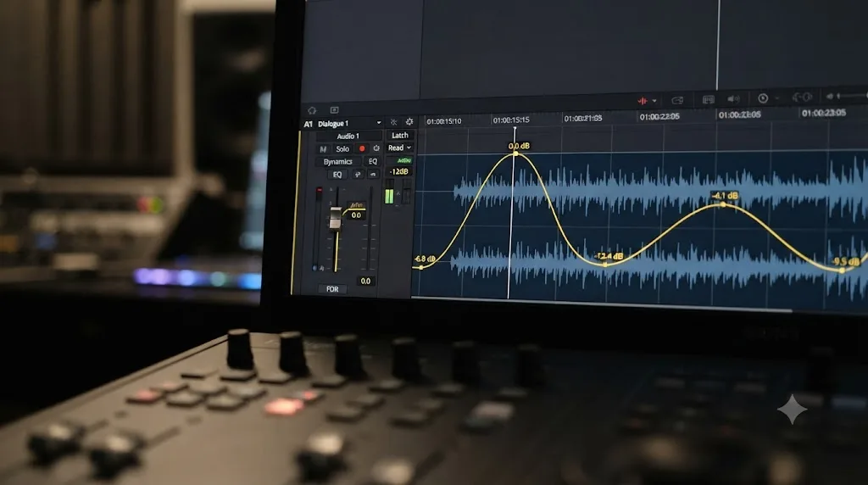The width and height of the screenshot is (868, 485).
Task: Click the A1 channel fader handle
Action: (x=336, y=218)
